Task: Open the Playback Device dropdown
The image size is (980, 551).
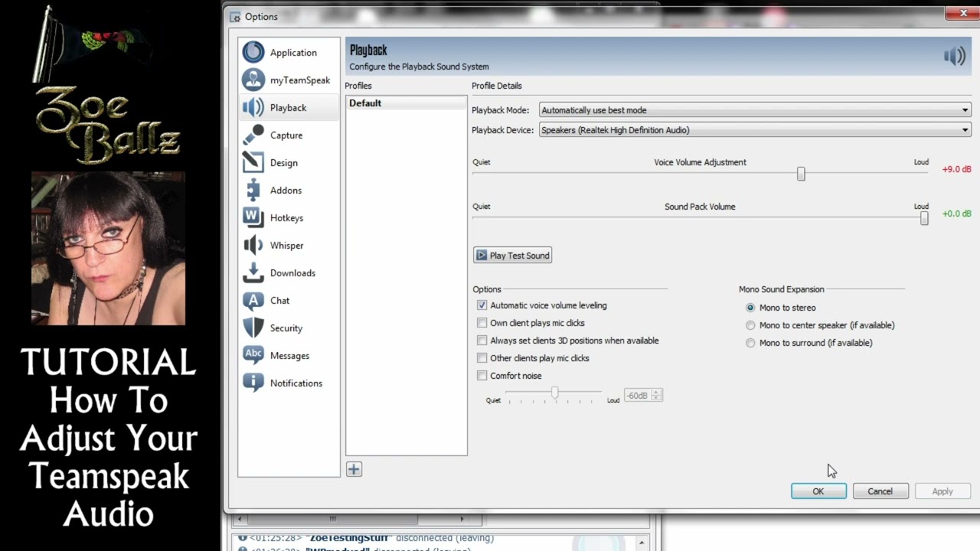Action: tap(755, 130)
